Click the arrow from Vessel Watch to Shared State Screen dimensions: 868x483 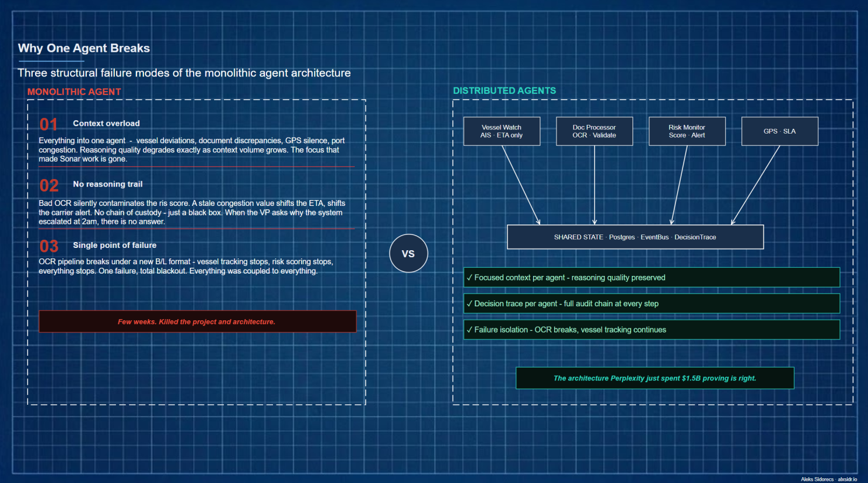[522, 184]
